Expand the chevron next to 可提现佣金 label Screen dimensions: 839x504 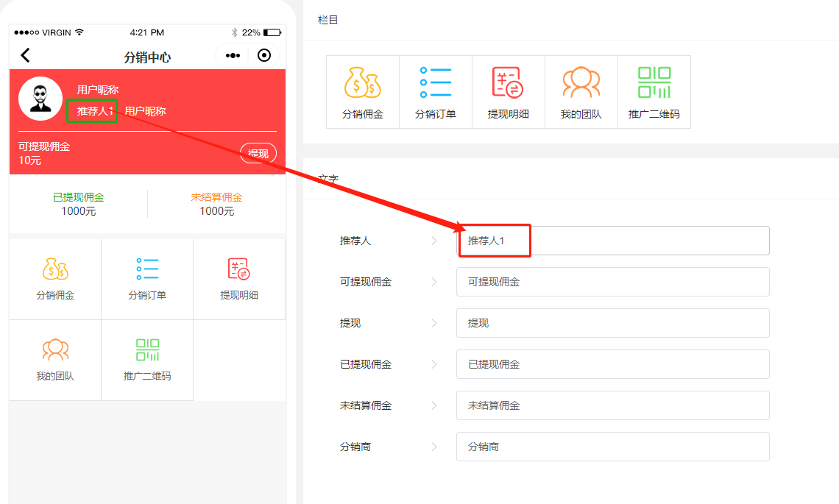tap(434, 282)
